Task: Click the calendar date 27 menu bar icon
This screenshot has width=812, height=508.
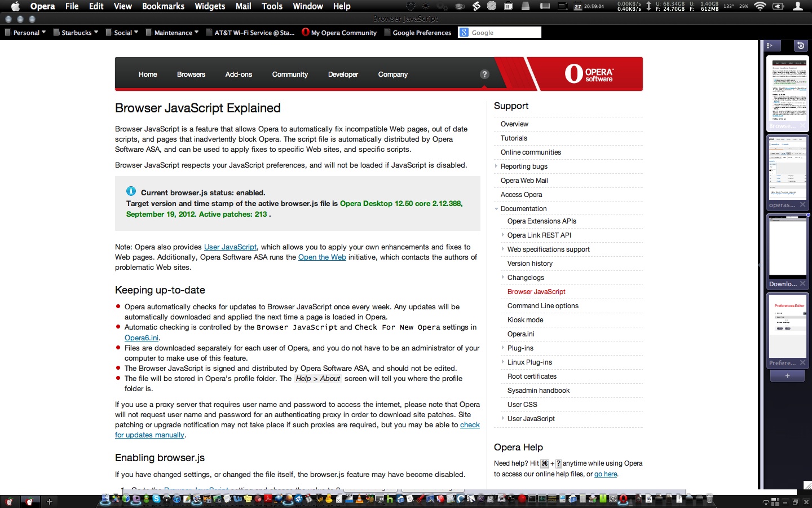Action: point(578,7)
